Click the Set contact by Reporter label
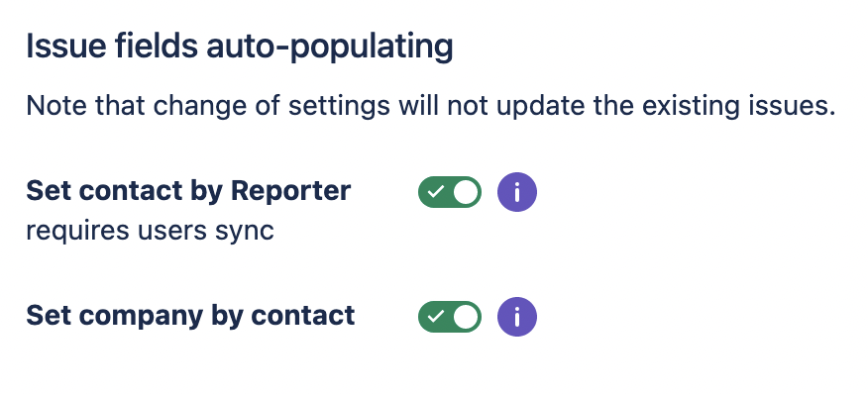Image resolution: width=868 pixels, height=394 pixels. [x=188, y=191]
